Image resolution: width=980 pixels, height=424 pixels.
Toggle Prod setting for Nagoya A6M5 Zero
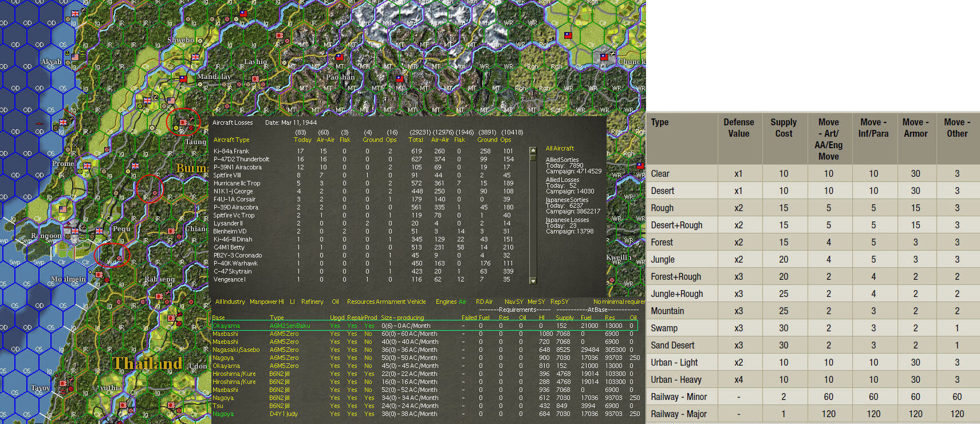pos(368,358)
